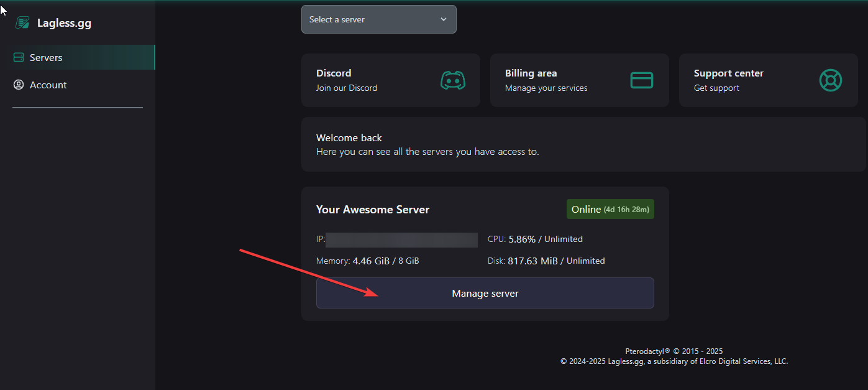This screenshot has width=868, height=390.
Task: Click the 'Join our Discord' text
Action: [x=346, y=88]
